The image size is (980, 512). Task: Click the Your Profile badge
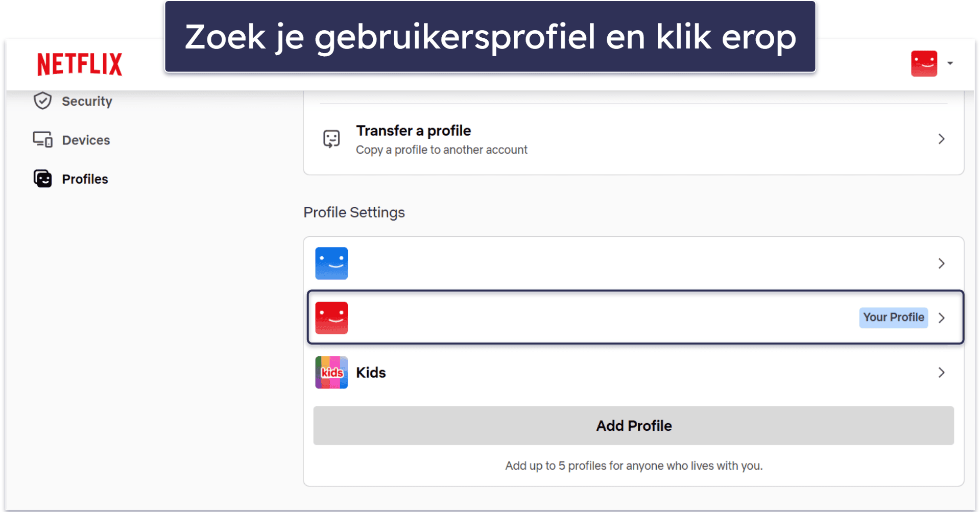click(x=893, y=318)
